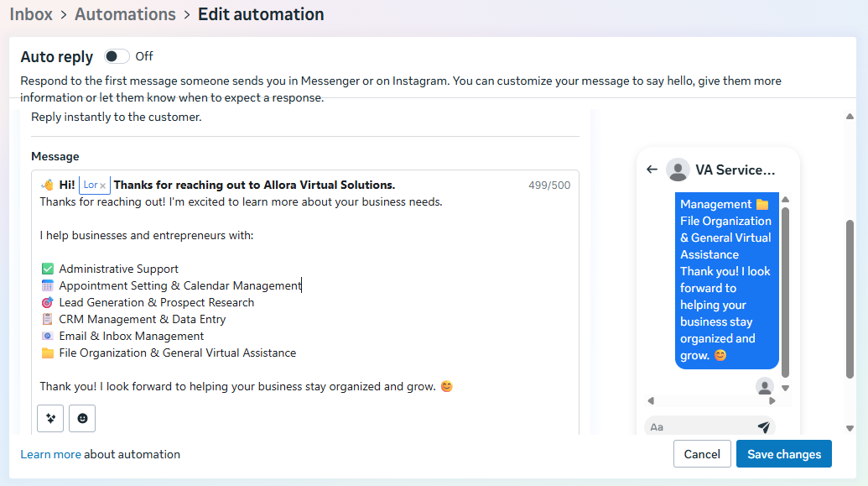868x486 pixels.
Task: Click 'I help businesses and entrepreneurs with:' line
Action: (x=147, y=236)
